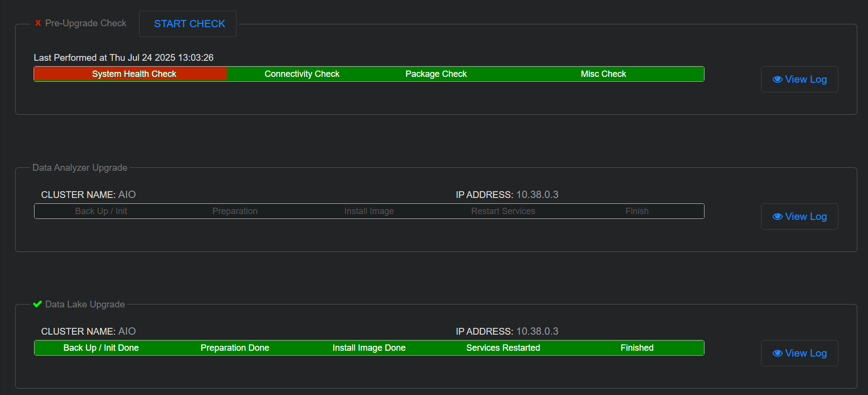Click the eye icon in Pre-Upgrade View Log
The height and width of the screenshot is (395, 868).
(777, 79)
